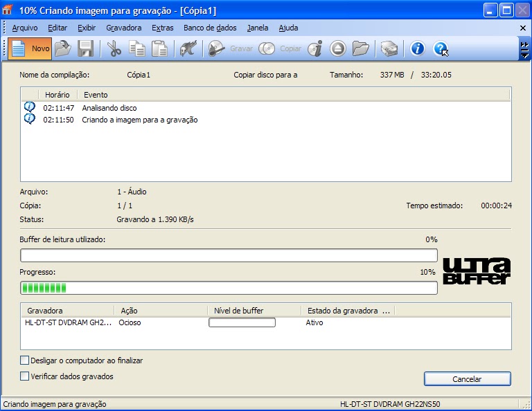Open the Gravadora menu

point(124,28)
